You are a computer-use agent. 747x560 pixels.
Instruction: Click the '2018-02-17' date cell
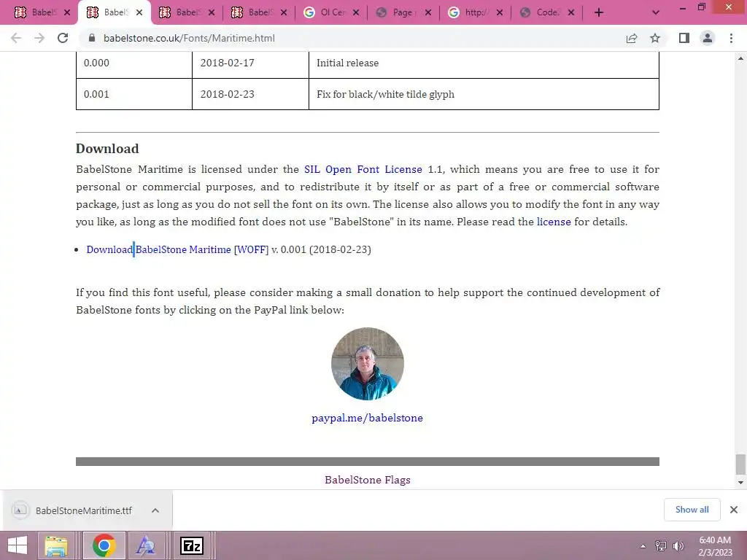[250, 63]
